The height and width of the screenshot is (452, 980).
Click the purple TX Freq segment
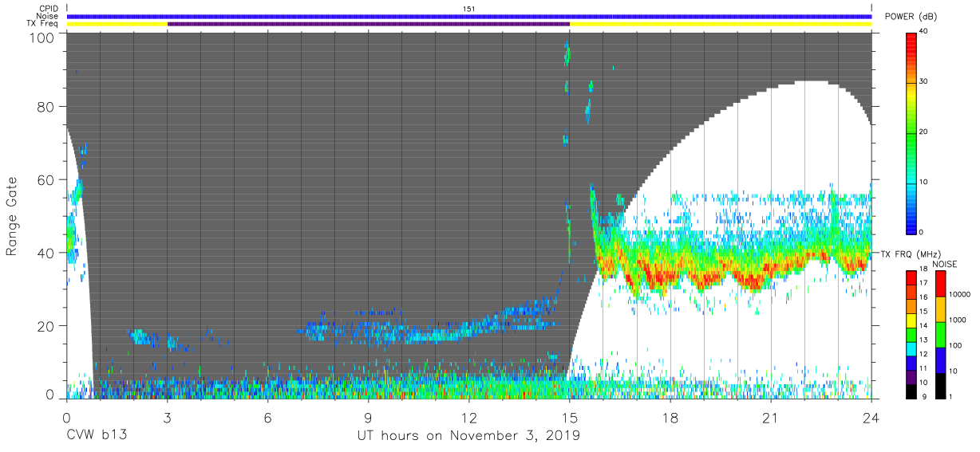[x=369, y=24]
